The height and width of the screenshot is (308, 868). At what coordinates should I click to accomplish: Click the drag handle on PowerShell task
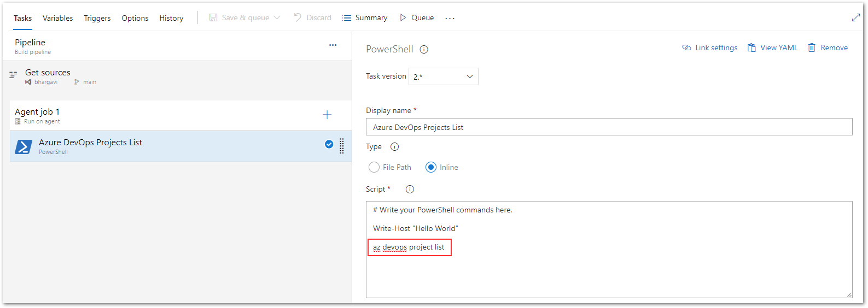point(342,146)
